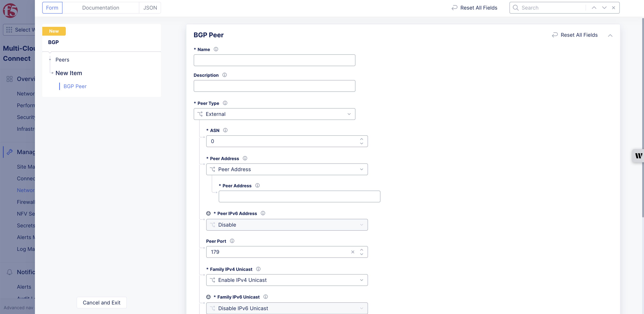The height and width of the screenshot is (314, 644).
Task: Increment the ASN value with the up stepper
Action: (361, 139)
